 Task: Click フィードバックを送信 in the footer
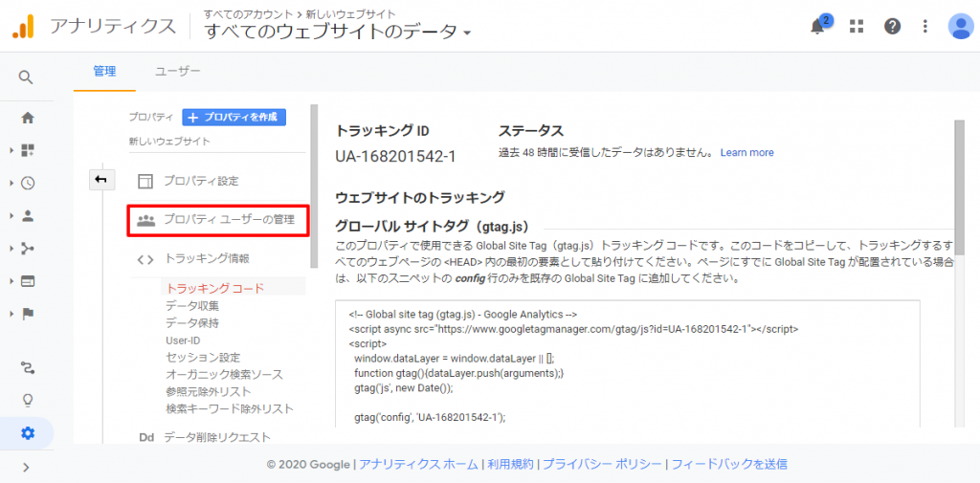click(728, 464)
